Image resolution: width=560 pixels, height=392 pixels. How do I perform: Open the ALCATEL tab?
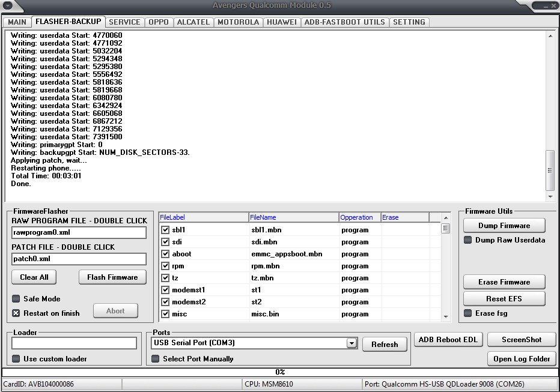click(x=193, y=22)
